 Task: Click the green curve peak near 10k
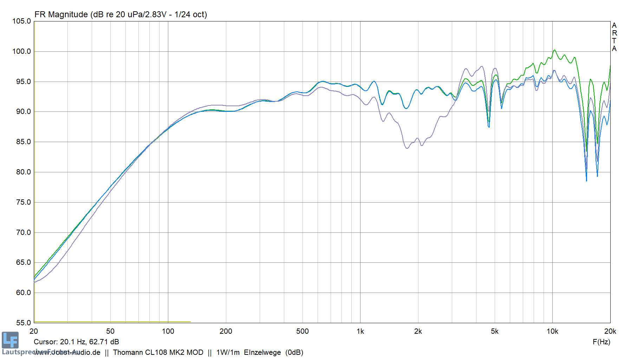554,50
